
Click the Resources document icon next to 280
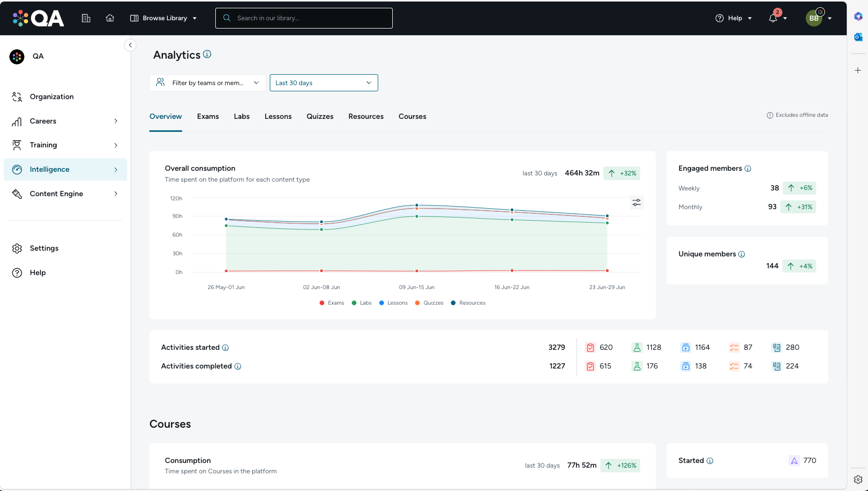[x=777, y=347]
